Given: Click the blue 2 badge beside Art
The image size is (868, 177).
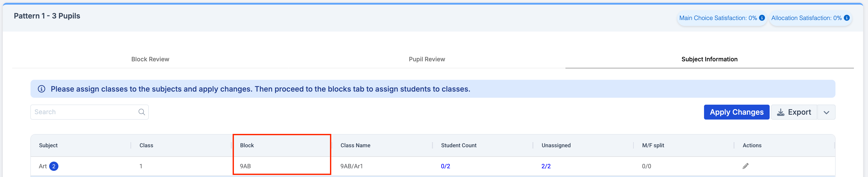Looking at the screenshot, I should [x=54, y=166].
